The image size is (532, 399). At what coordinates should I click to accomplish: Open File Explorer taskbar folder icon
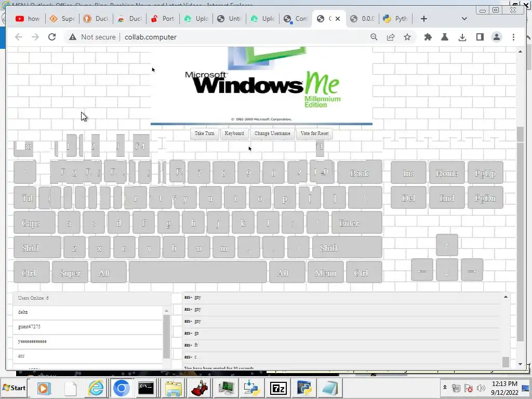[x=173, y=388]
